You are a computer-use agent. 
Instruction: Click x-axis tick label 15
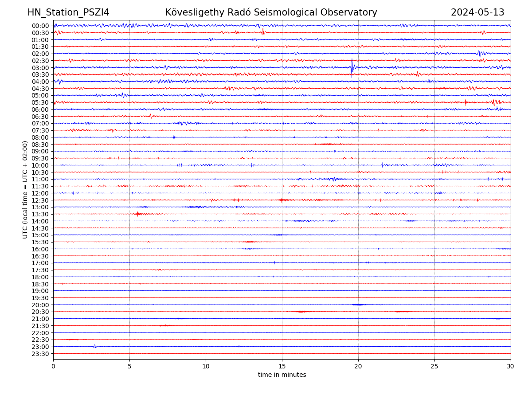pyautogui.click(x=282, y=367)
